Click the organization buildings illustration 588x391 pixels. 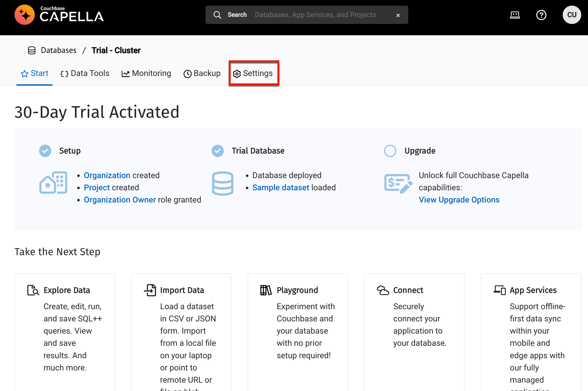pos(53,183)
